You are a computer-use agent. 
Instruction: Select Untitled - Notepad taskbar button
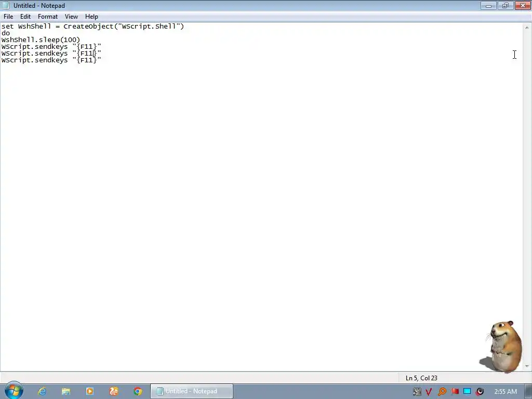pos(192,391)
